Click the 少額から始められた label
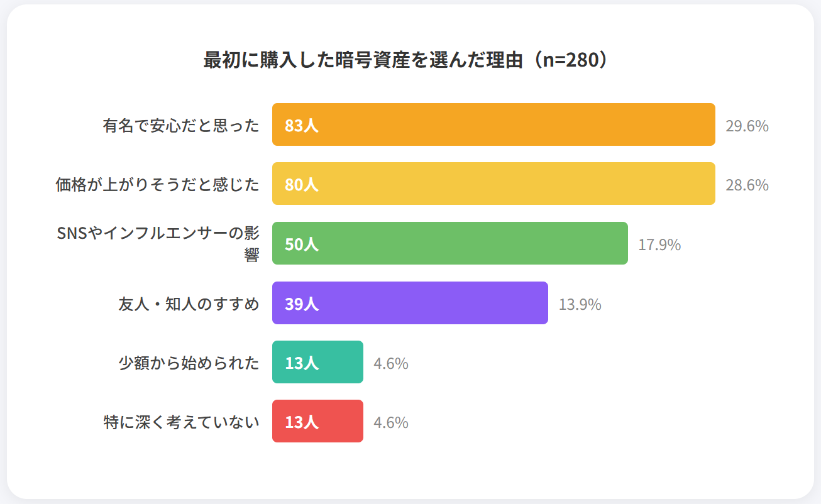The width and height of the screenshot is (821, 504). (x=189, y=363)
